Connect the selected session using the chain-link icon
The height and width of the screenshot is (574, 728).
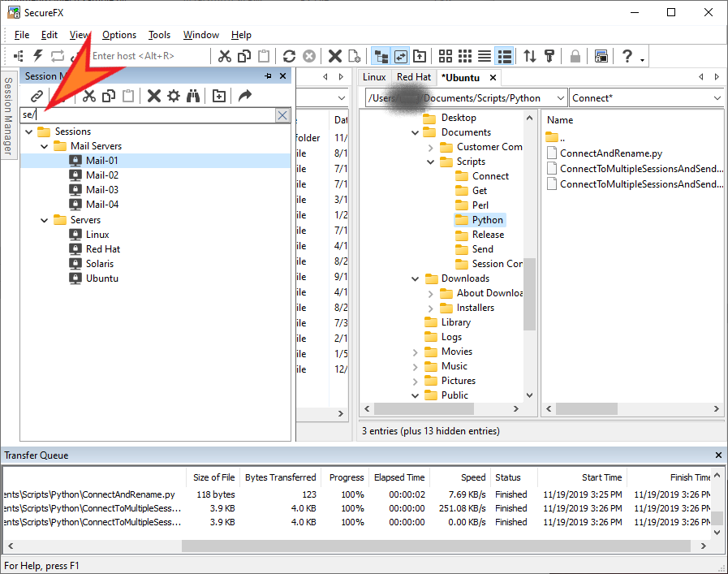point(38,96)
